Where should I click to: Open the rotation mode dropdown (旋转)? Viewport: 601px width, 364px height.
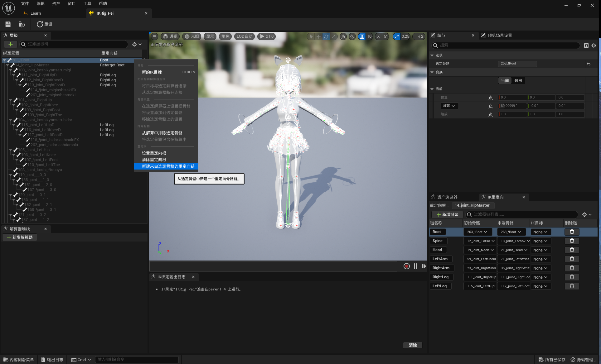449,106
